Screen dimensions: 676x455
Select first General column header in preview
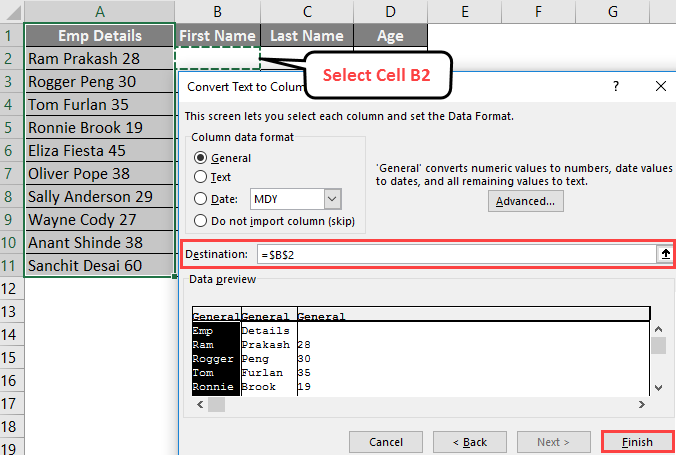coord(216,316)
